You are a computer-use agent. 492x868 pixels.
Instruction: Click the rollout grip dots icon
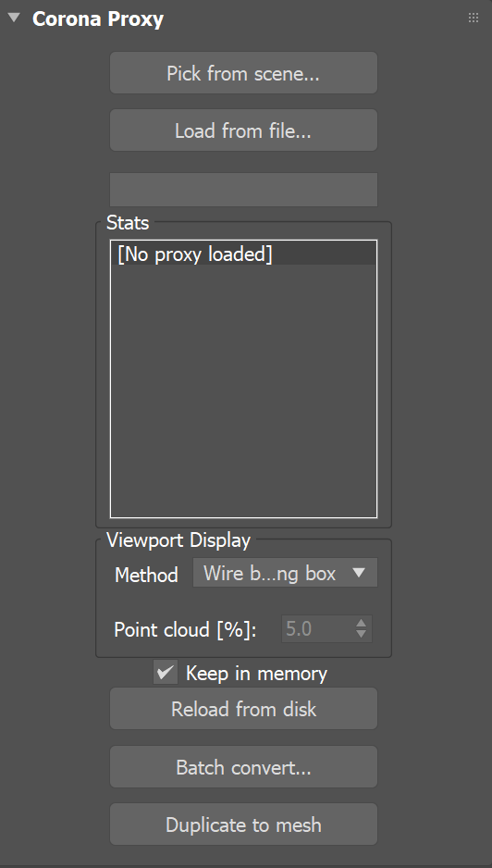[474, 18]
